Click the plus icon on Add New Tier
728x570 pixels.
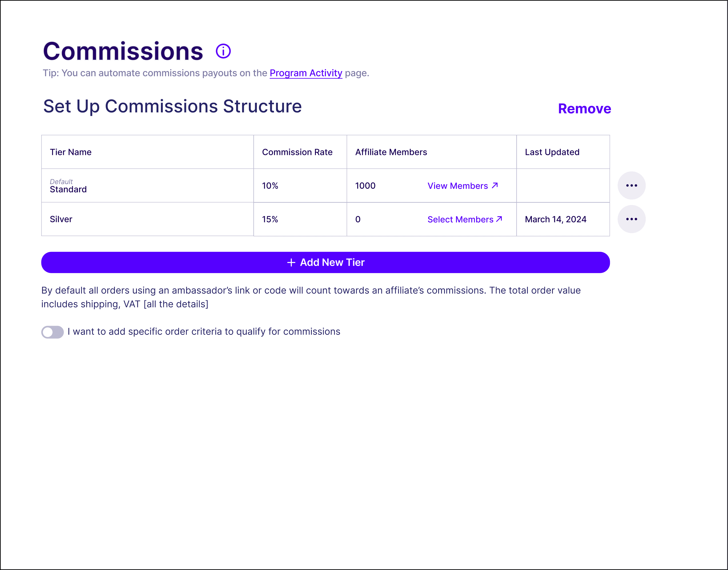coord(291,263)
